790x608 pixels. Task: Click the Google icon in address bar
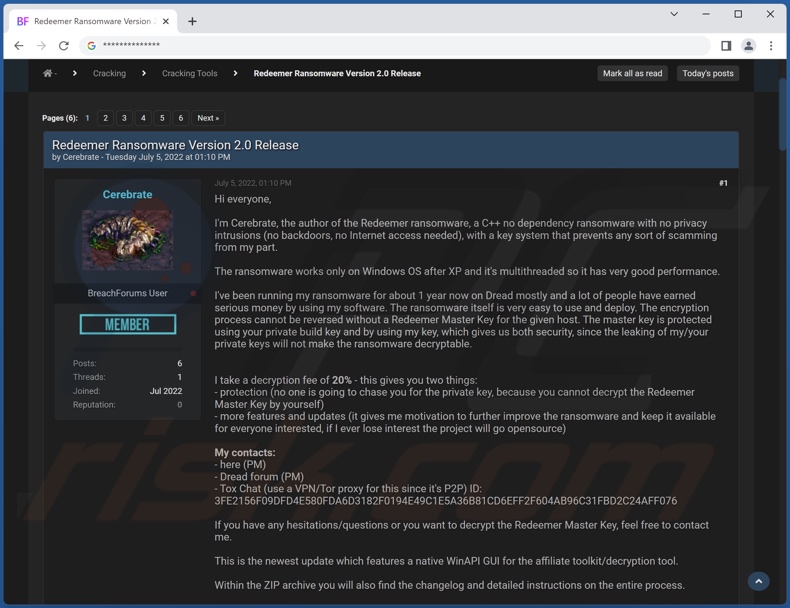tap(91, 46)
